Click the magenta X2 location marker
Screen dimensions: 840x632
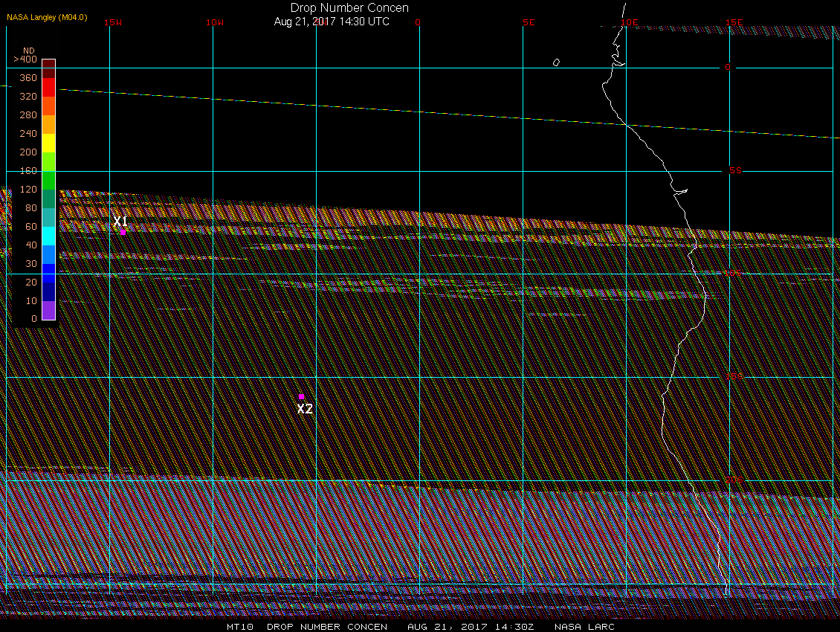click(301, 397)
